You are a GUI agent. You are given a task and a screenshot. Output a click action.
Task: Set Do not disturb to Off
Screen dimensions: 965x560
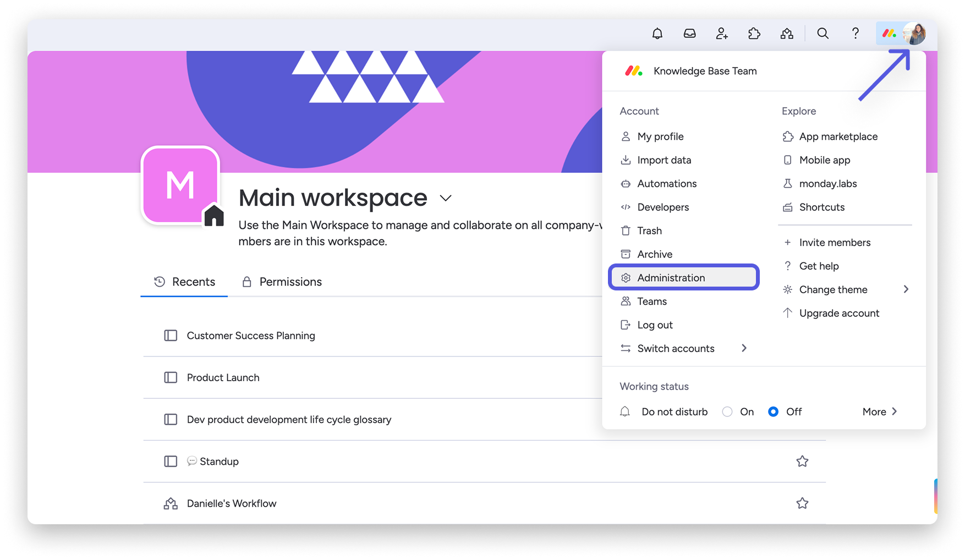(x=773, y=412)
